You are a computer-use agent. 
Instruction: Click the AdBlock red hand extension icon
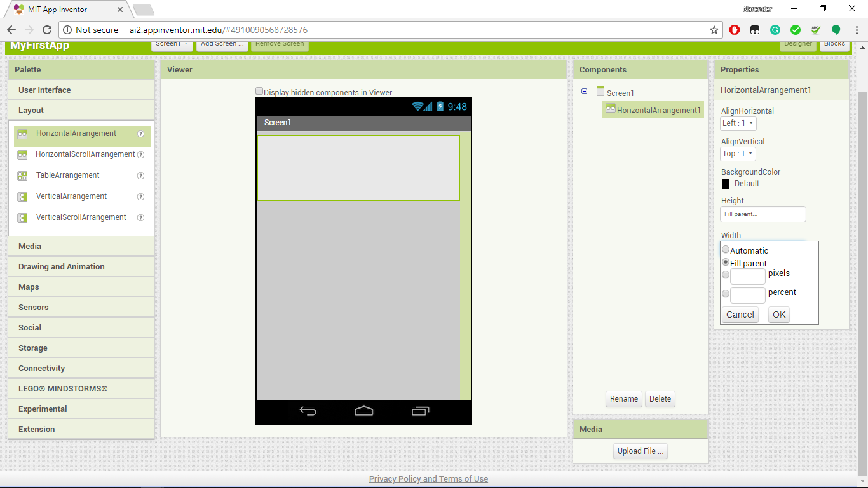735,30
